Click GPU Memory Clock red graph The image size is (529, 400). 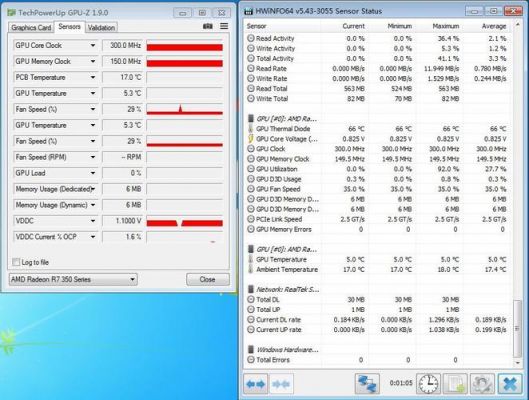[185, 61]
